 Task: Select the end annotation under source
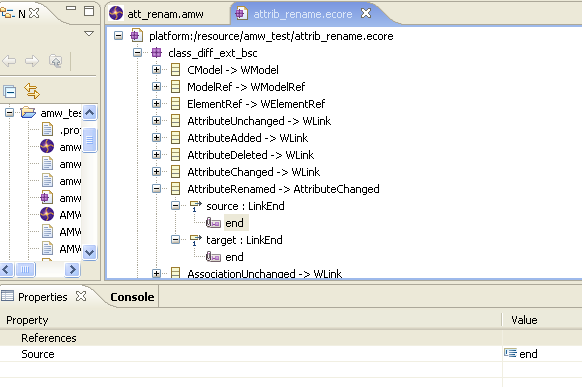(x=234, y=223)
